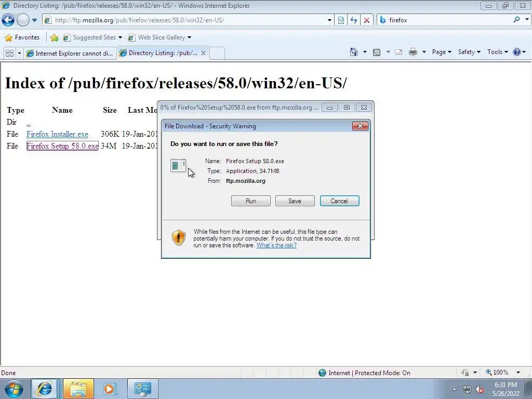Click the Home icon in command bar

[354, 52]
